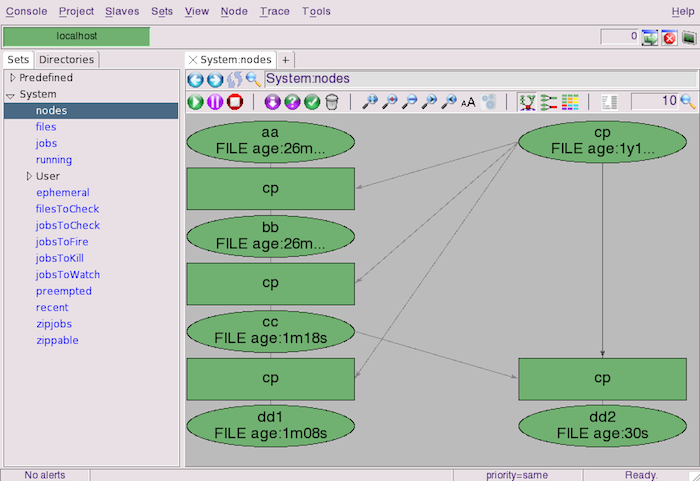Collapse the System tree node
The image size is (700, 481).
(x=11, y=95)
